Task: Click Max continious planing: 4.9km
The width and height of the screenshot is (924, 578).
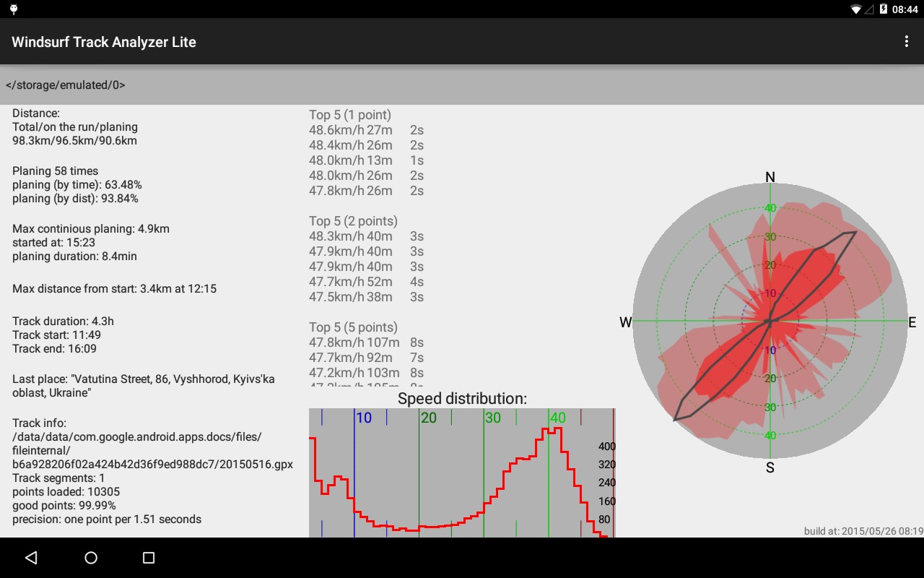Action: point(91,229)
